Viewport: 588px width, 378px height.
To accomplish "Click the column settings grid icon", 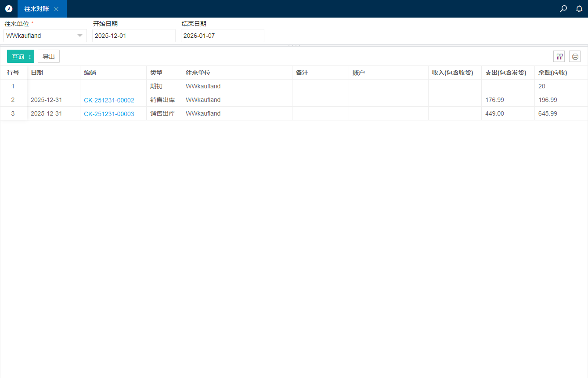I will coord(559,56).
